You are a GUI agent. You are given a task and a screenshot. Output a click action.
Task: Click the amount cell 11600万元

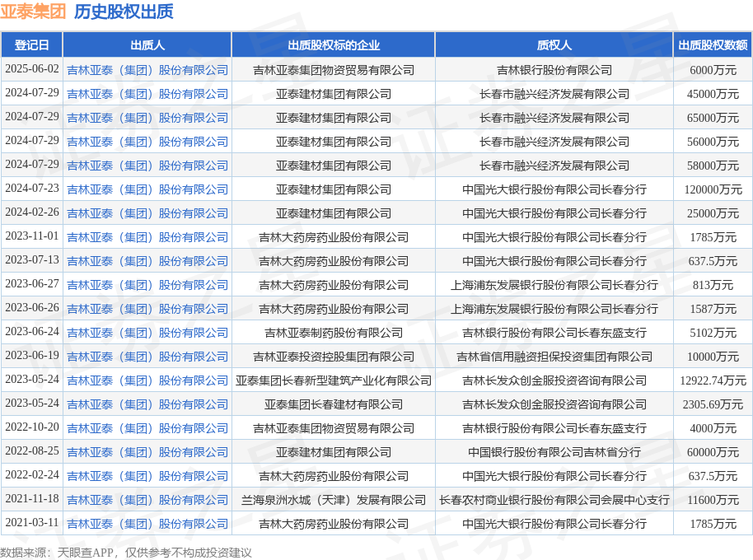[713, 501]
